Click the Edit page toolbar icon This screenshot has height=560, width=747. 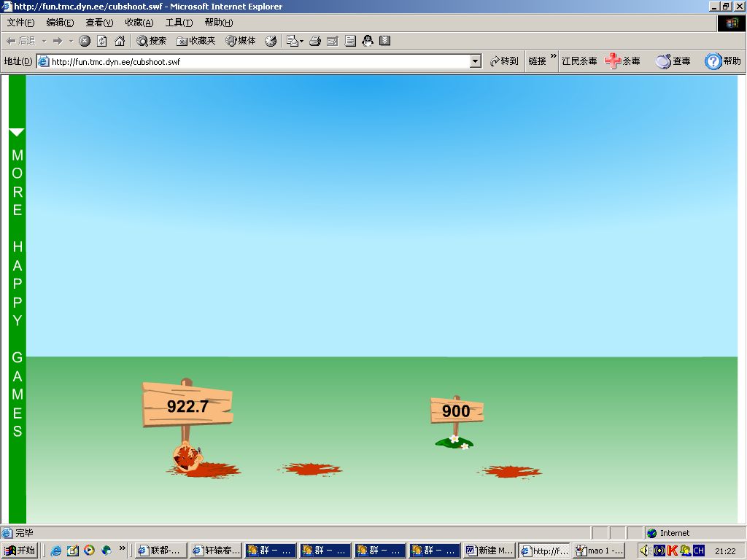point(333,41)
